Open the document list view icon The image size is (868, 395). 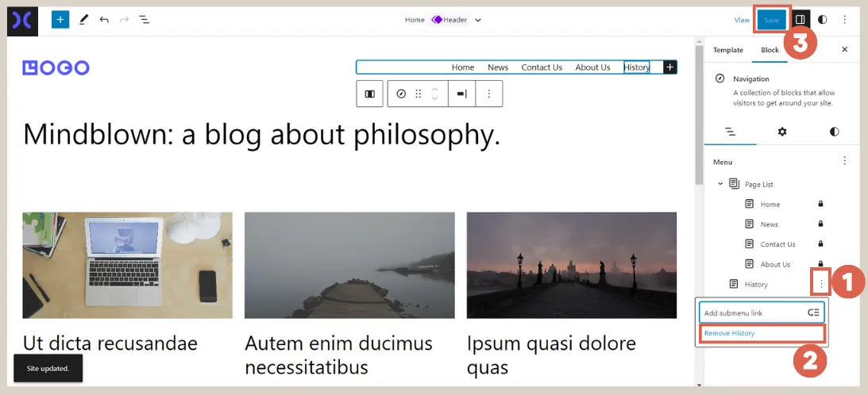(144, 20)
